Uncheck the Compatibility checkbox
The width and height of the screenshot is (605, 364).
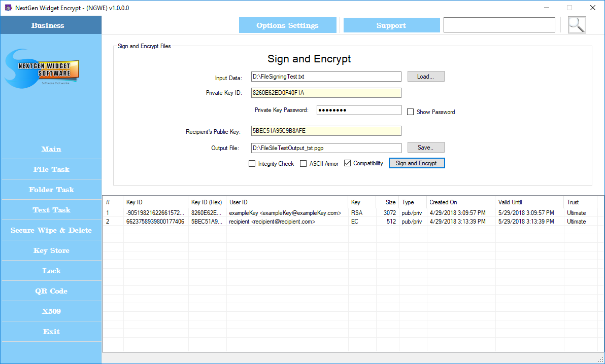tap(347, 163)
